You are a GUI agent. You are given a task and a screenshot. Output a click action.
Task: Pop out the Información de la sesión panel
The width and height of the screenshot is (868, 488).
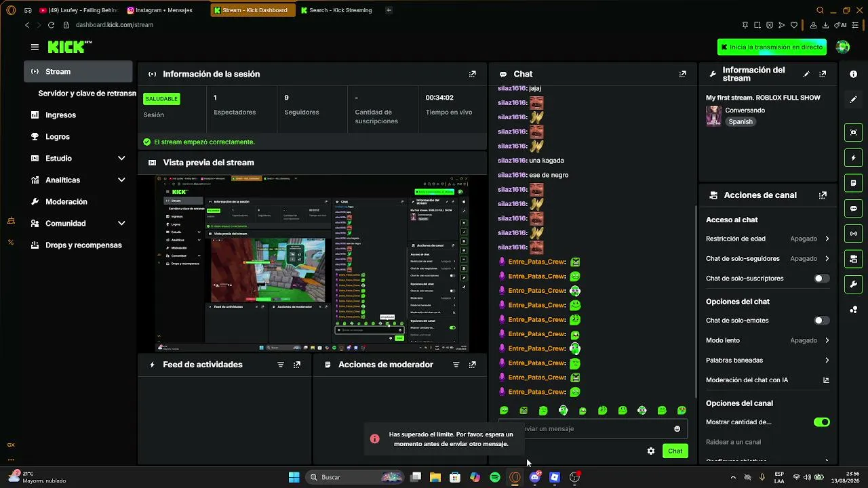point(473,74)
